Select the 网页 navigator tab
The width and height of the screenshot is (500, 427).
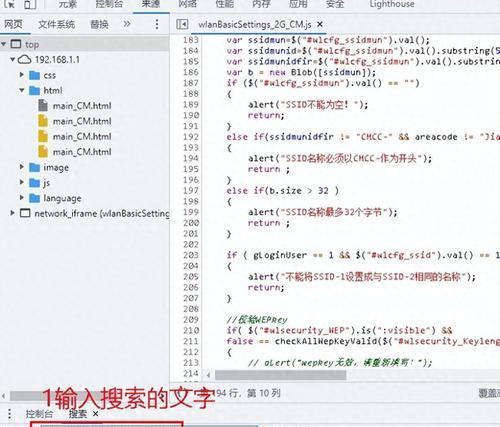pos(13,24)
